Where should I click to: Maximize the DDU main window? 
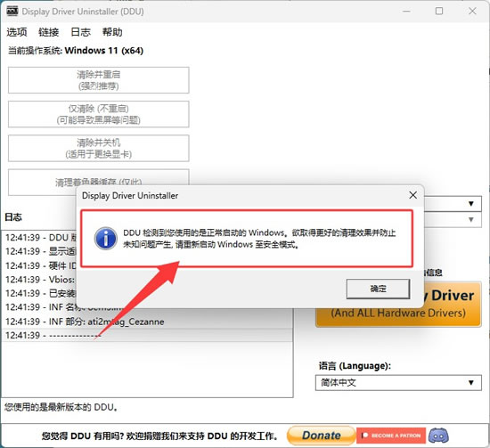pos(439,12)
